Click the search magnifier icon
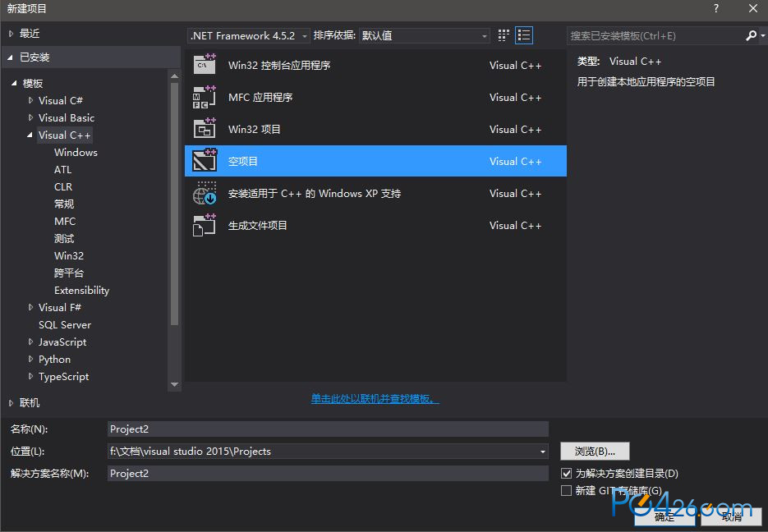The height and width of the screenshot is (532, 768). coord(751,36)
